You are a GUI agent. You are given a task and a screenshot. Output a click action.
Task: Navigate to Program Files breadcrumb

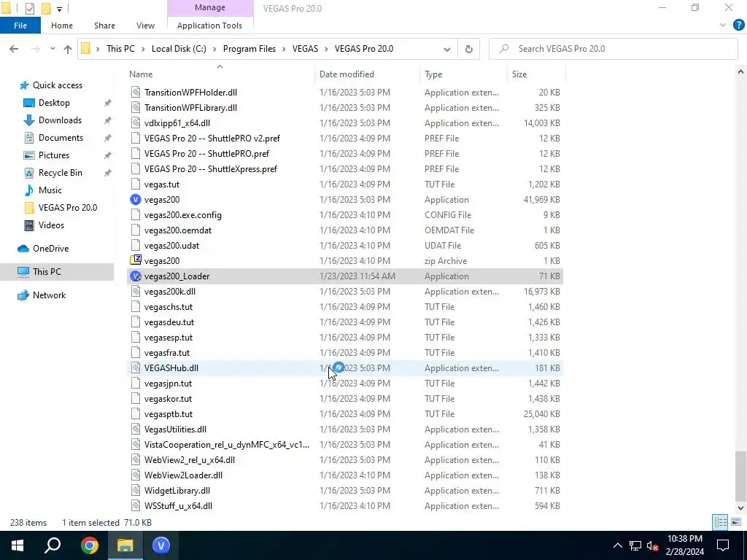click(x=249, y=49)
